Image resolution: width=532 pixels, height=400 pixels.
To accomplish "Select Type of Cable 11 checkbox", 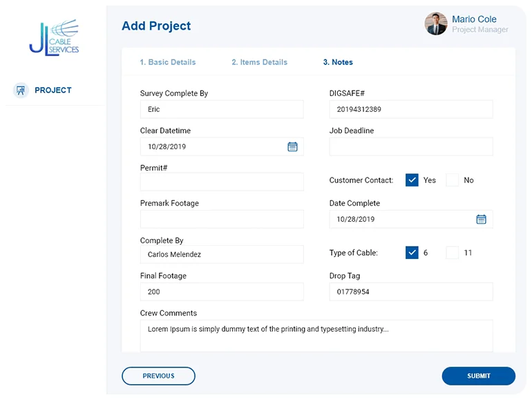I will (453, 253).
